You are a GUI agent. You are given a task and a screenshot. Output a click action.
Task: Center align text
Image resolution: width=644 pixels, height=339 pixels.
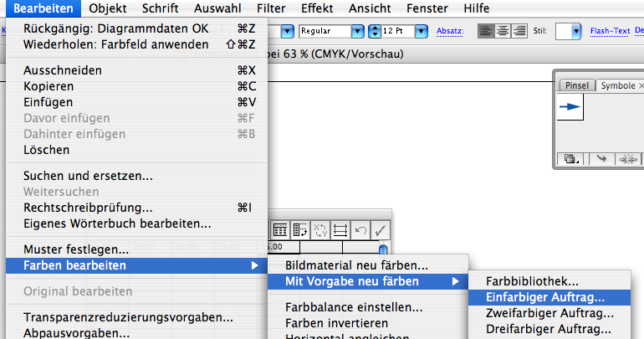(x=503, y=31)
